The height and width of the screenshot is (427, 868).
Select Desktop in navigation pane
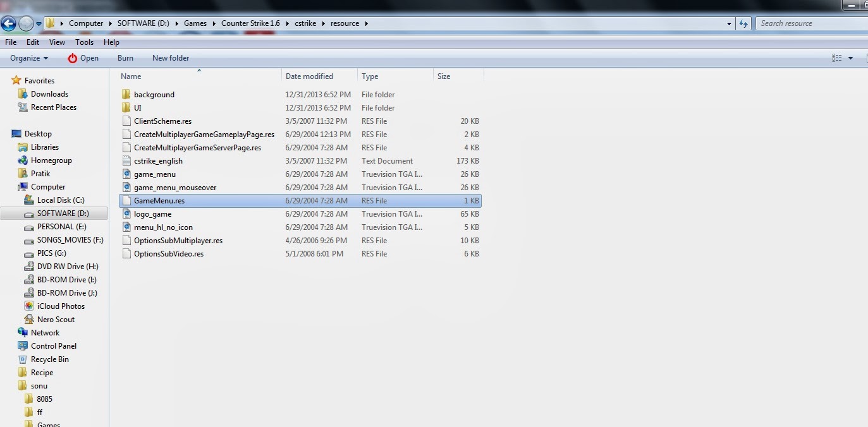click(38, 134)
